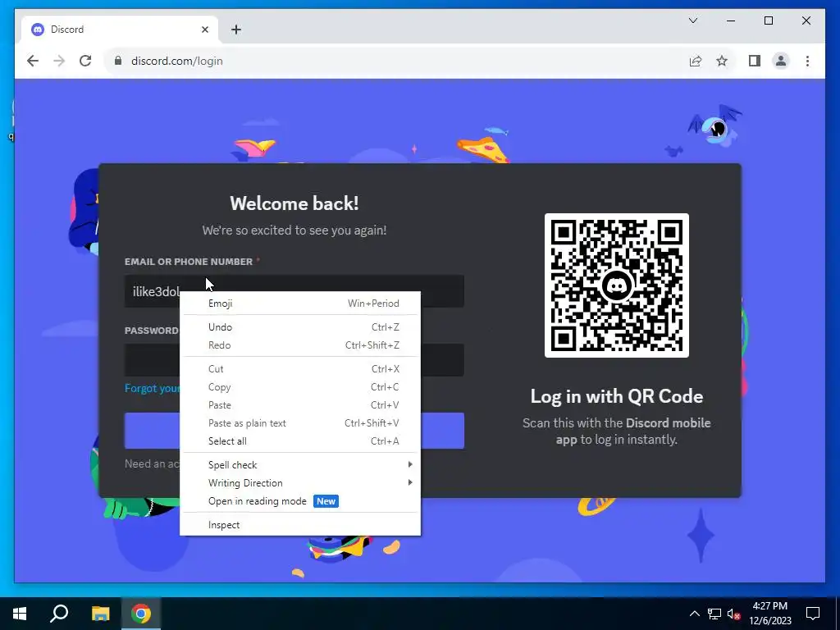Viewport: 840px width, 630px height.
Task: Choose Open in reading mode
Action: tap(300, 501)
